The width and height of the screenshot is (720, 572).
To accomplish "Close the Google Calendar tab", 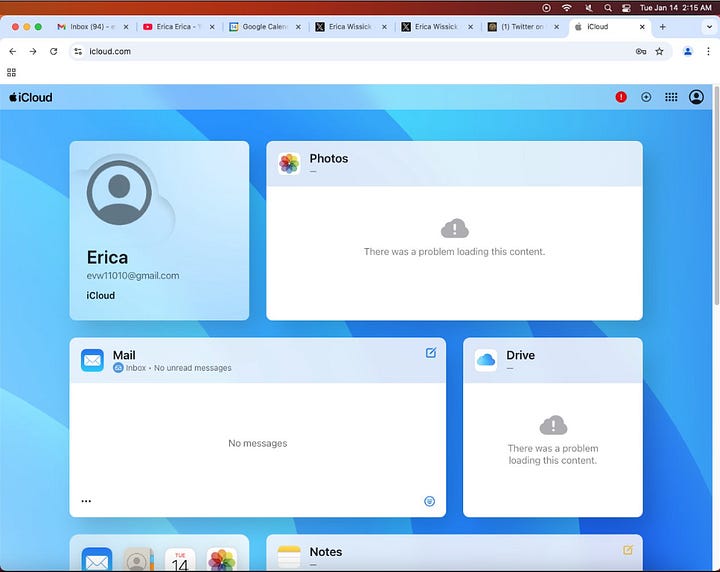I will (298, 27).
